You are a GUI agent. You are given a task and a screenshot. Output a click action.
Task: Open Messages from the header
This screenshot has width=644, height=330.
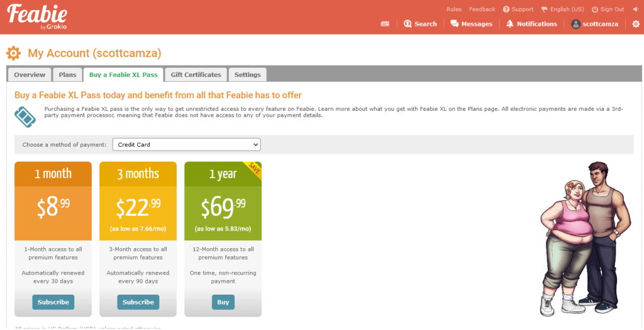pos(471,24)
